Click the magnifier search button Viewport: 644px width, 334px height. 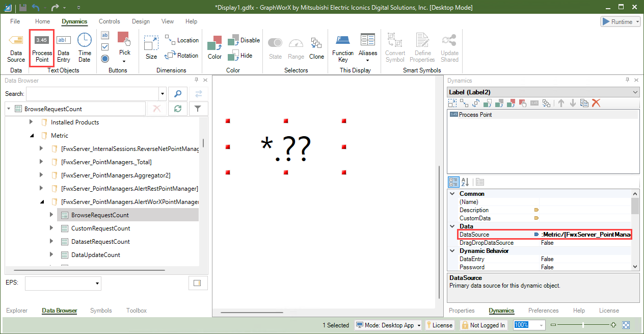[178, 94]
